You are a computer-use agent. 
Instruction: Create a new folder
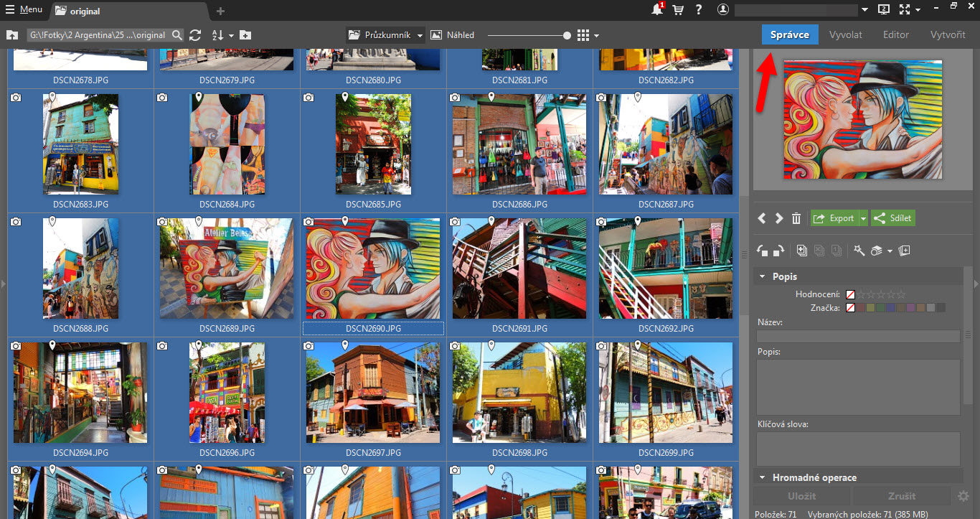(x=245, y=35)
